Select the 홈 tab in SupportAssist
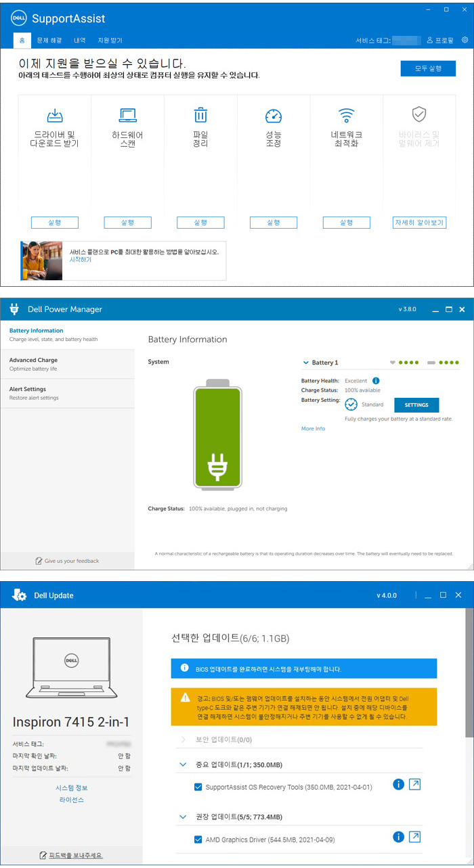Viewport: 474px width, 868px height. click(22, 41)
